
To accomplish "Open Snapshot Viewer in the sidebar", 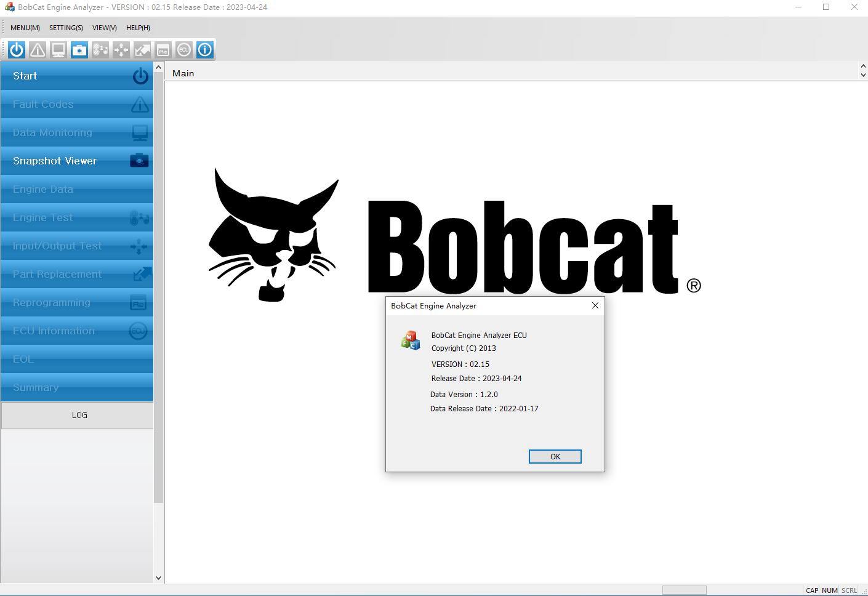I will pyautogui.click(x=77, y=161).
